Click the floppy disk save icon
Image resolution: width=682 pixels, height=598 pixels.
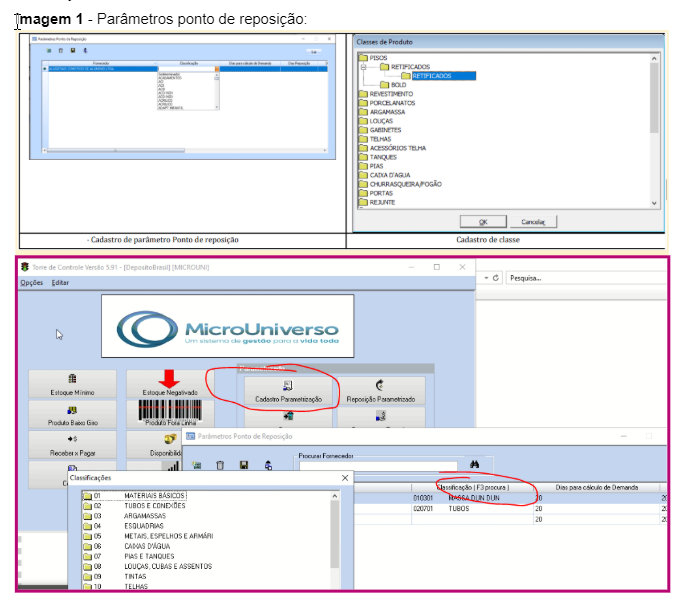point(244,465)
